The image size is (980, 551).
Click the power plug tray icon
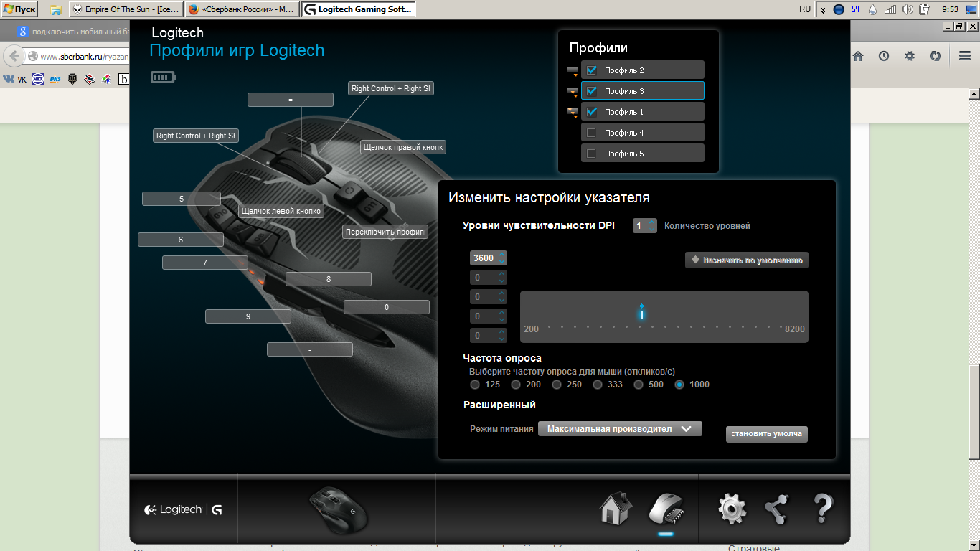[x=925, y=9]
